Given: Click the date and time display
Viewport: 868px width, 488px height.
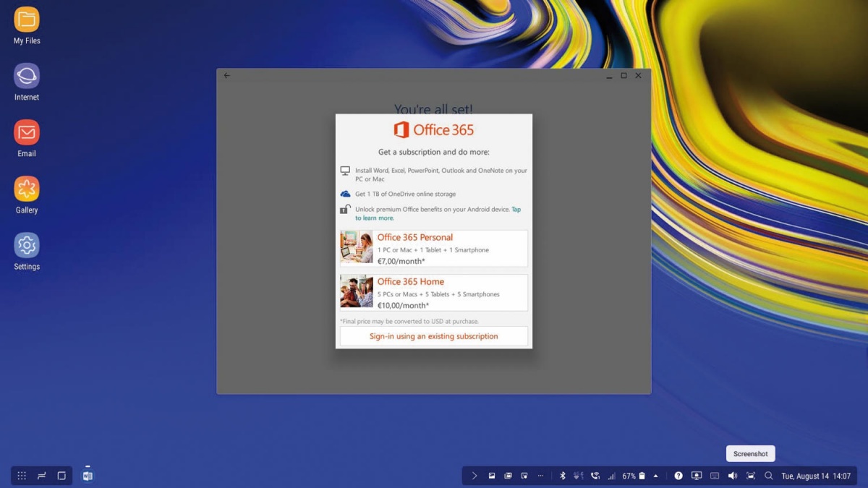Looking at the screenshot, I should point(816,476).
